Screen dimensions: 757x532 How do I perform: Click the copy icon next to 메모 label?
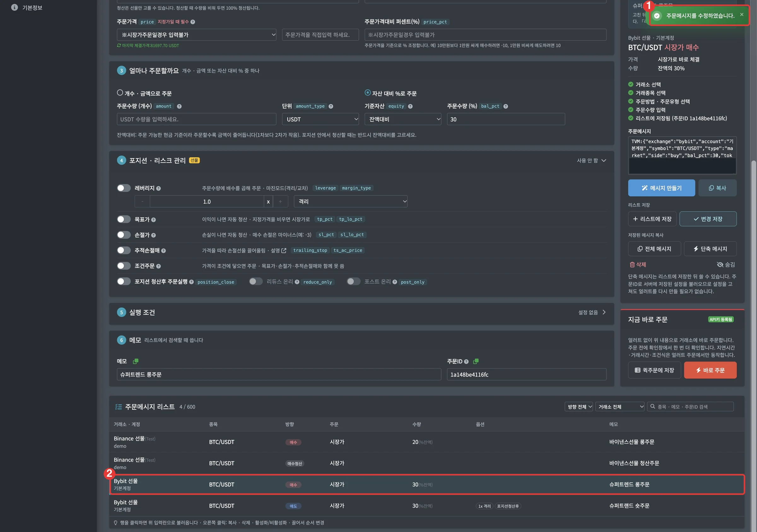(136, 361)
